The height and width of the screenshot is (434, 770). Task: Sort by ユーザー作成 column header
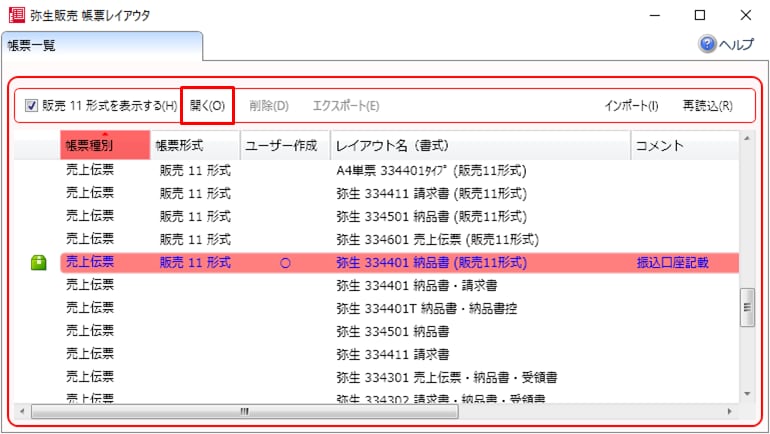[285, 145]
